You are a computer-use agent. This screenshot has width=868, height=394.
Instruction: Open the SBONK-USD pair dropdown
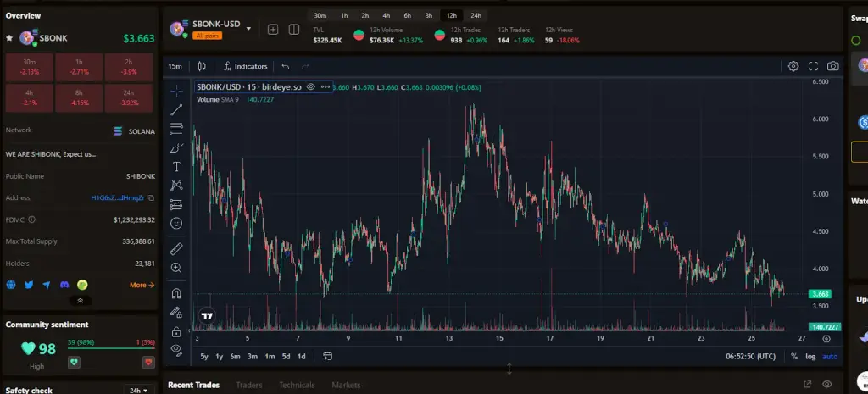click(x=248, y=29)
